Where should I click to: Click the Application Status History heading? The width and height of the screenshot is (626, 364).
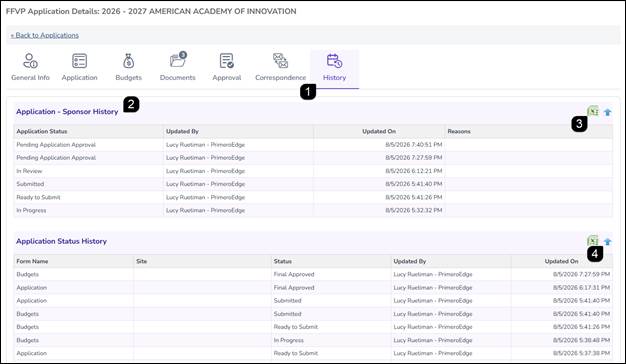(x=61, y=241)
